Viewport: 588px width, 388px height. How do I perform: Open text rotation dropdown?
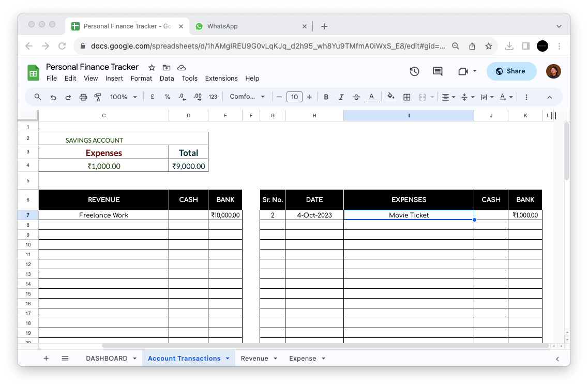click(x=506, y=97)
